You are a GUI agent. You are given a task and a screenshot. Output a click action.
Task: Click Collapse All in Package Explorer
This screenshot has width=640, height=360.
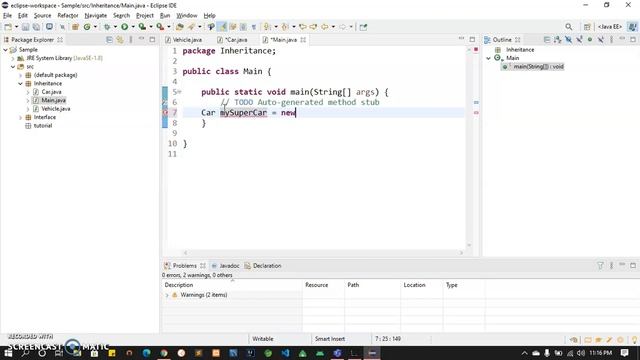coord(109,40)
